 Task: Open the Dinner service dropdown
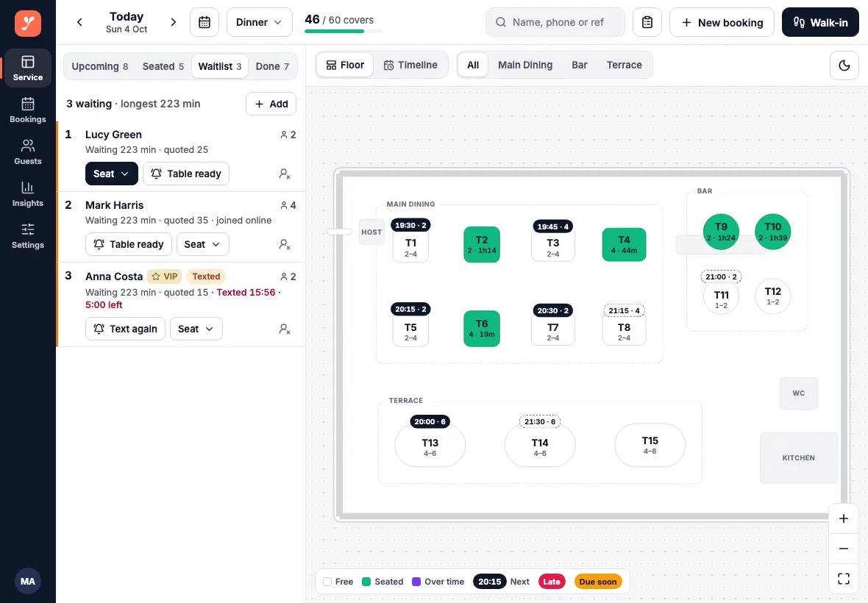coord(259,22)
